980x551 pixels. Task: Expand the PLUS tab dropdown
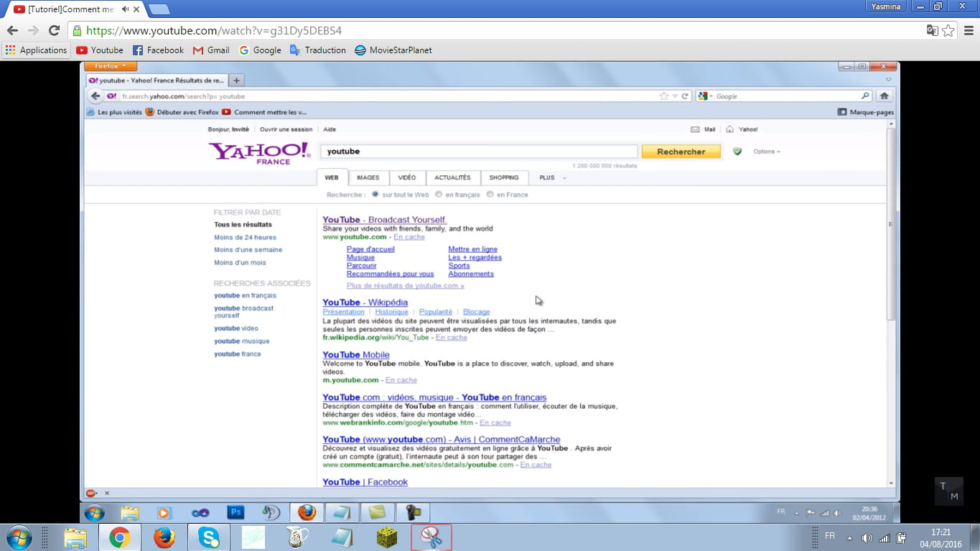click(x=552, y=177)
